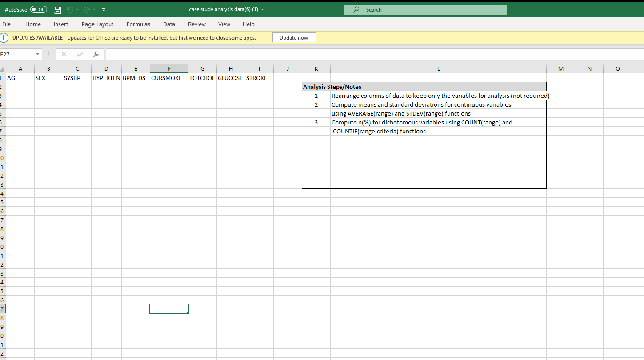
Task: Click the SEX header cell
Action: (49, 78)
